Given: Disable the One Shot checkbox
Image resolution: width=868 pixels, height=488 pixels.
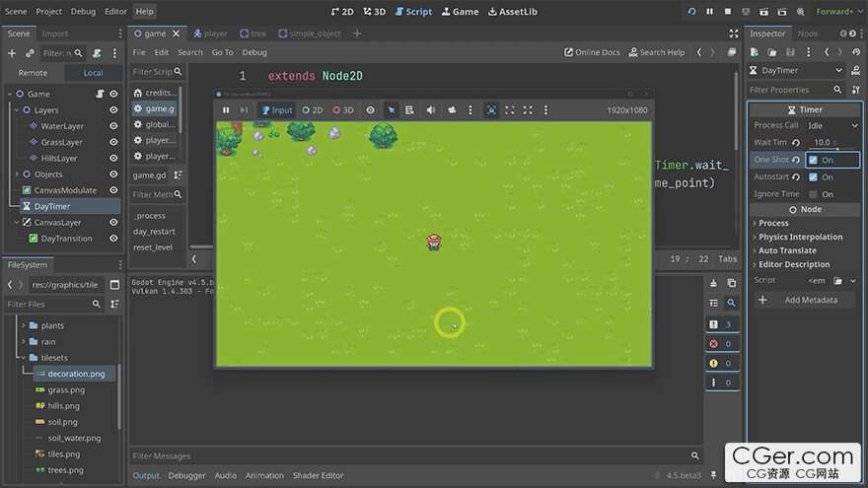Looking at the screenshot, I should point(813,160).
